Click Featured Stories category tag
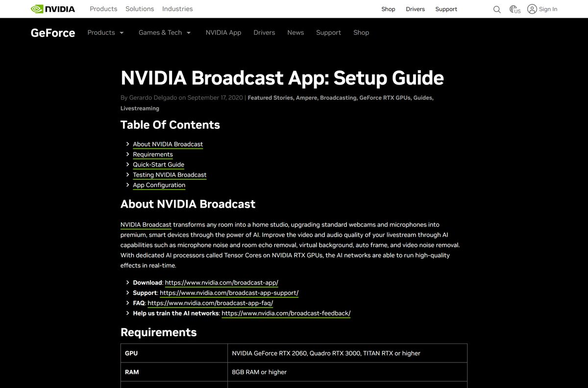Viewport: 588px width, 388px height. coord(270,98)
